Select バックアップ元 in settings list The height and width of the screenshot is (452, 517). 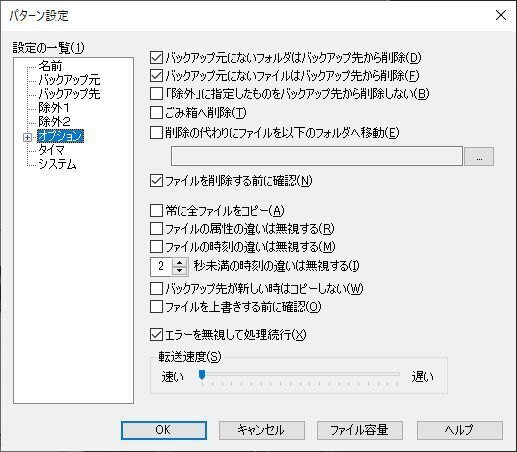[69, 80]
